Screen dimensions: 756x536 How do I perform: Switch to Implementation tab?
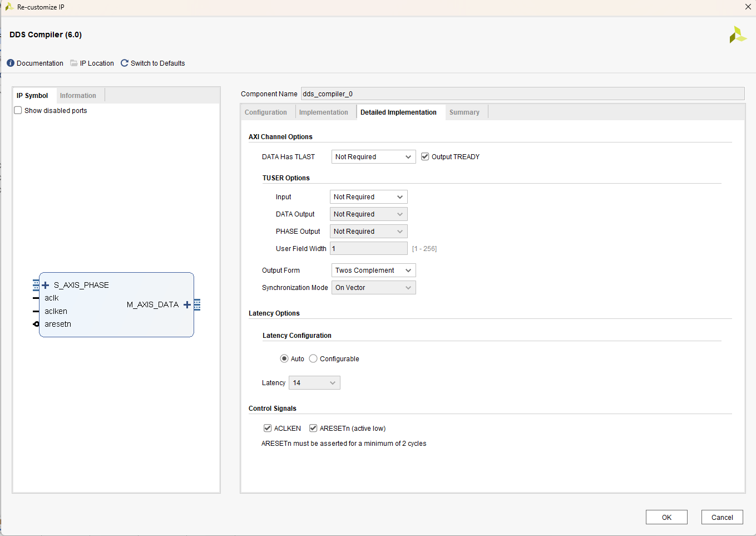pyautogui.click(x=324, y=112)
